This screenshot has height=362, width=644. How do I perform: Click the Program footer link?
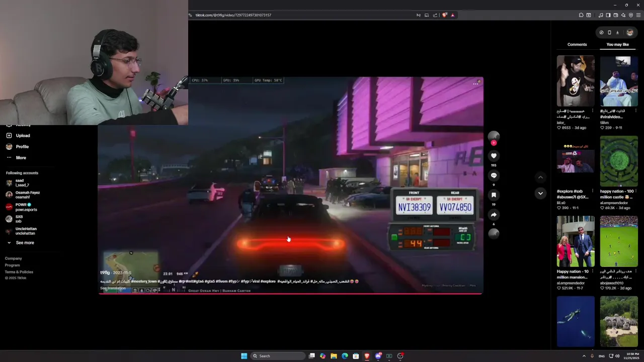[x=12, y=265]
